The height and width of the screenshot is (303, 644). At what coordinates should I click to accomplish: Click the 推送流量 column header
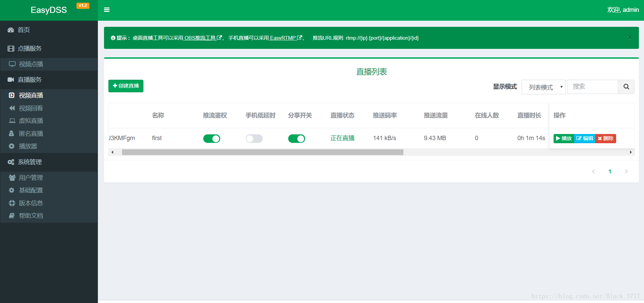point(436,115)
